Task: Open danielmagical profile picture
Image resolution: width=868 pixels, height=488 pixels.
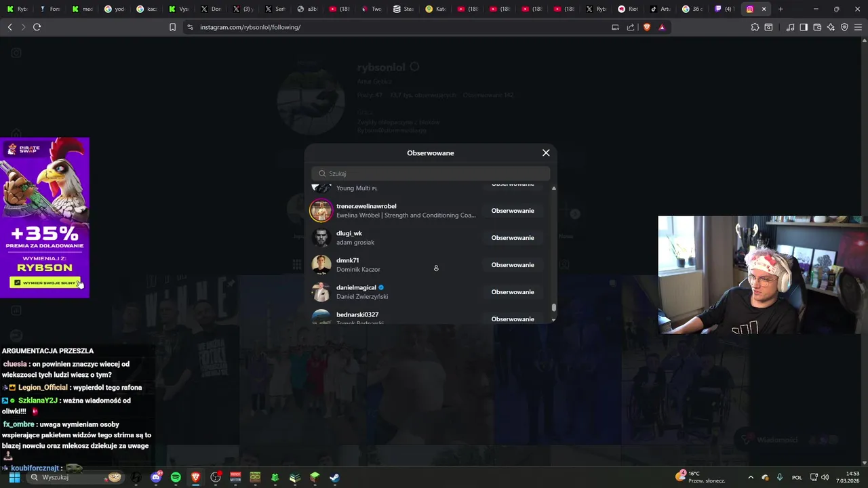Action: point(321,291)
